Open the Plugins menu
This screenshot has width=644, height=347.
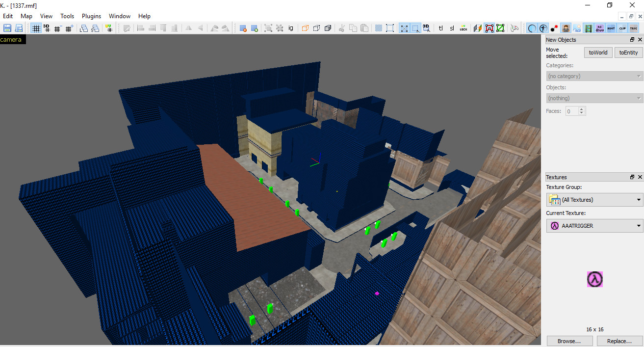[x=91, y=16]
